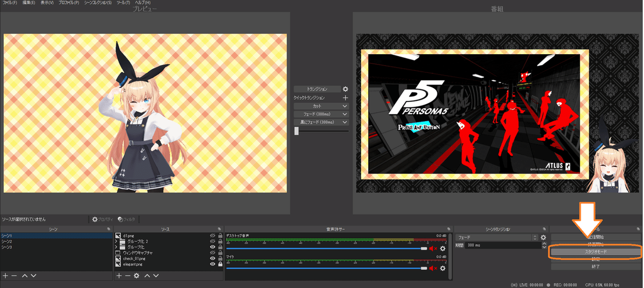This screenshot has height=288, width=644.
Task: Click the スタジオモード button
Action: click(595, 251)
